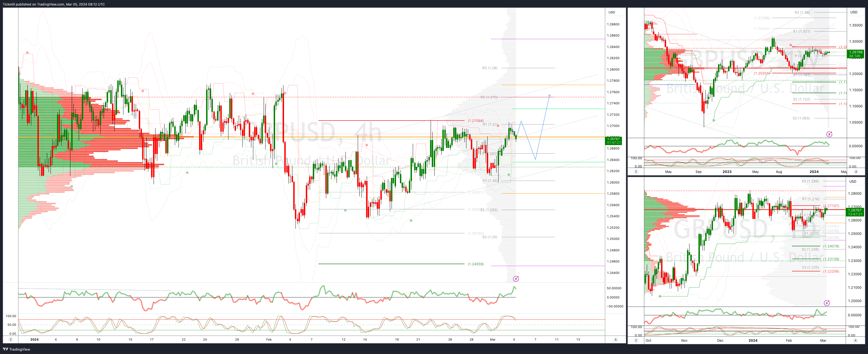Click the (1.37299) label on weekly chart
The image size is (868, 354).
click(762, 18)
